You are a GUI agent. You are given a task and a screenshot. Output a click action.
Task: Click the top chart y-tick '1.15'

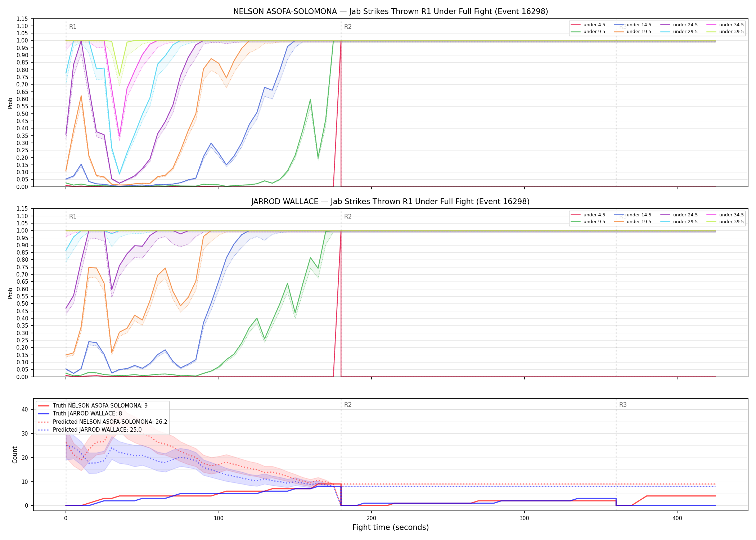click(x=23, y=19)
